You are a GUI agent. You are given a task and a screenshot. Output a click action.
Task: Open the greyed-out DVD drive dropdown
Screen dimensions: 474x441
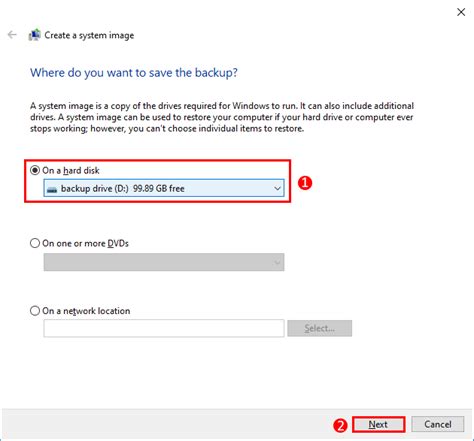pyautogui.click(x=164, y=262)
